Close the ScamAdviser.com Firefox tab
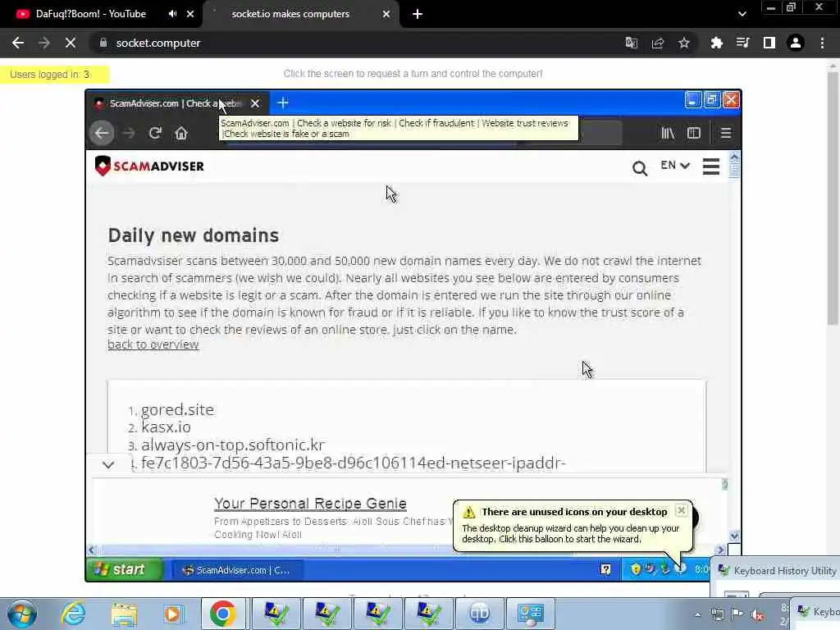 (255, 103)
